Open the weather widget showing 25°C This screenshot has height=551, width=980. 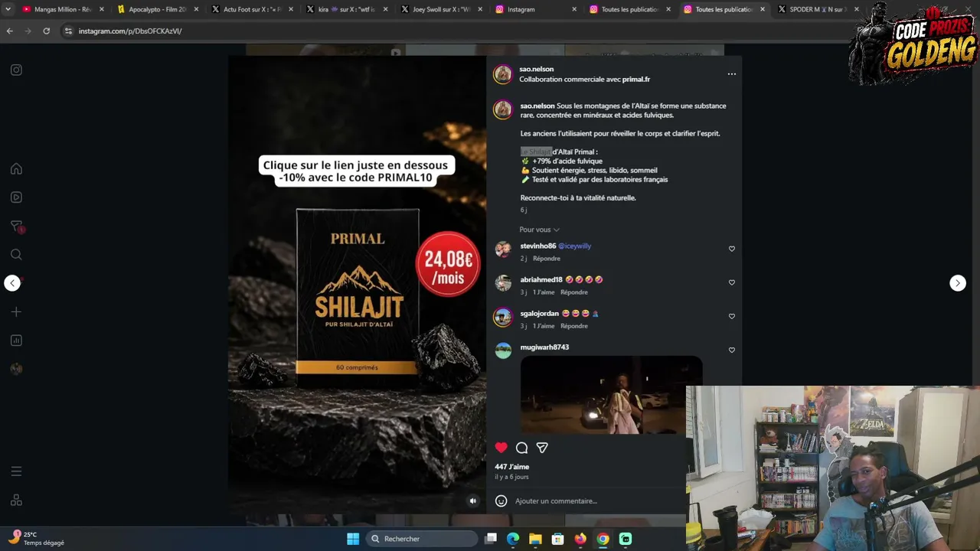pos(37,539)
